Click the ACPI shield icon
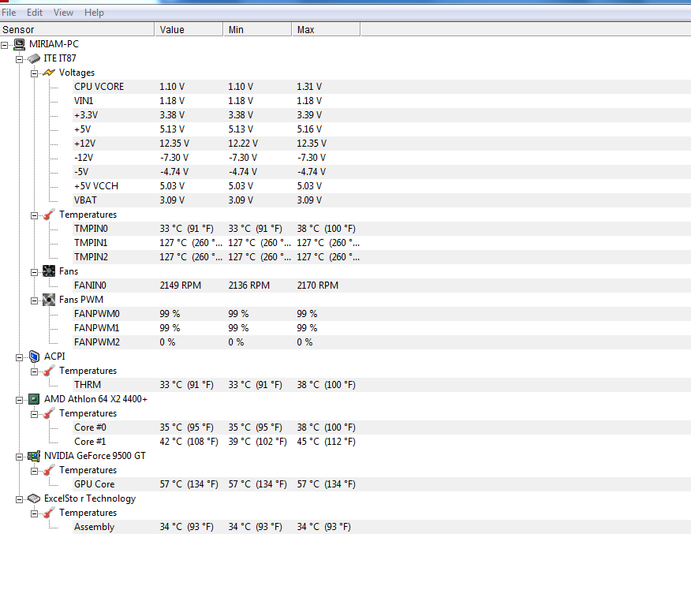Viewport: 691px width, 616px height. (x=34, y=356)
